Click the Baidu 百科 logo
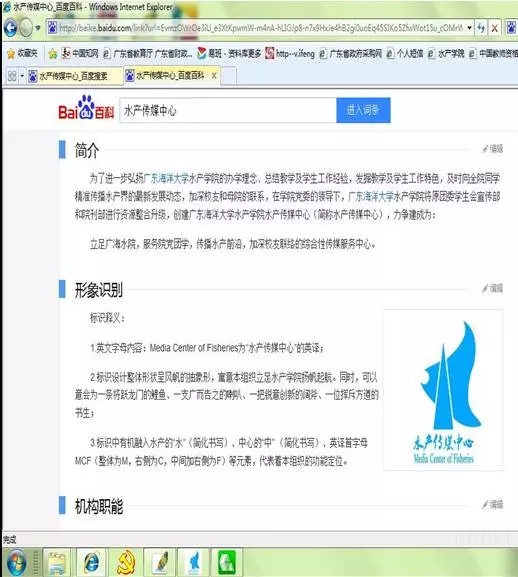This screenshot has width=518, height=577. [86, 108]
